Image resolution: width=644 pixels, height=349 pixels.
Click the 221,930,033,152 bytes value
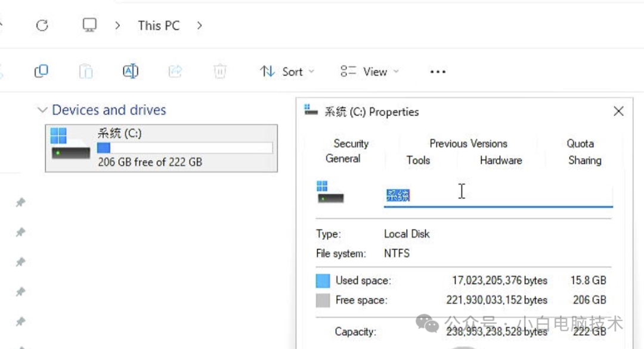(x=497, y=300)
